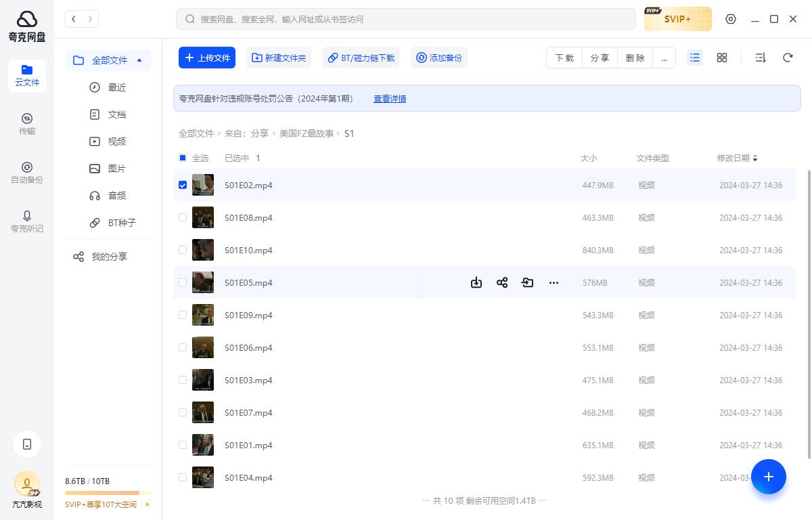Image resolution: width=812 pixels, height=520 pixels.
Task: Uncheck the S01E02.mp4 checkbox
Action: [x=183, y=184]
